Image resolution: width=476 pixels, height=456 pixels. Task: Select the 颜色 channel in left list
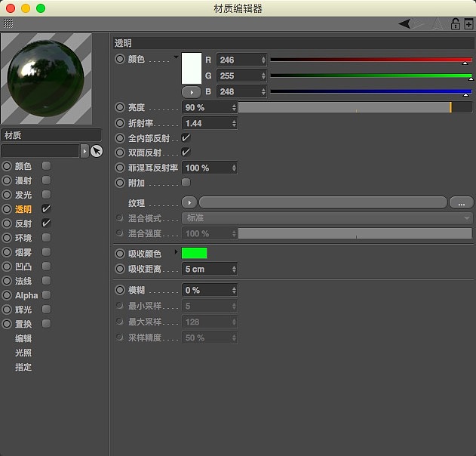click(x=23, y=166)
